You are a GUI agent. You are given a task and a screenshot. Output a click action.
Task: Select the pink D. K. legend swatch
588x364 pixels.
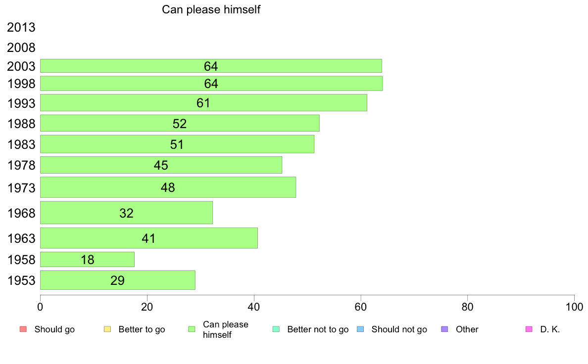click(x=529, y=329)
